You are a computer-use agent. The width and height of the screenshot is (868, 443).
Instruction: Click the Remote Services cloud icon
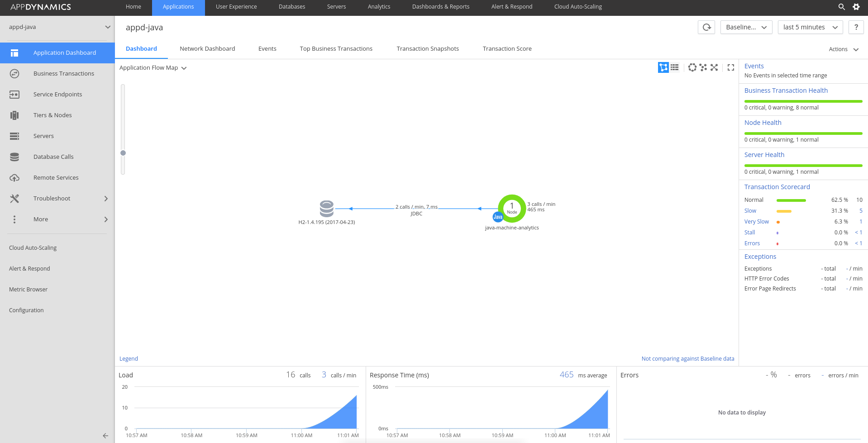[x=14, y=178]
